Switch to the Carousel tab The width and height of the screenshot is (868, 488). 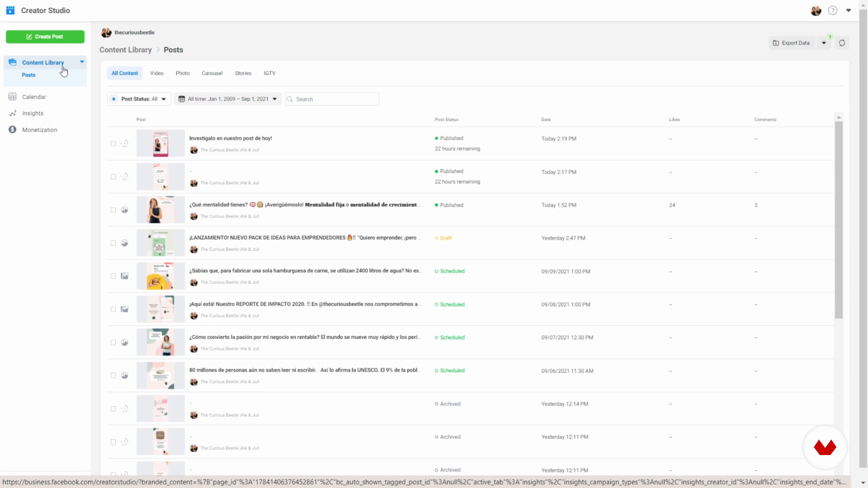pyautogui.click(x=212, y=73)
